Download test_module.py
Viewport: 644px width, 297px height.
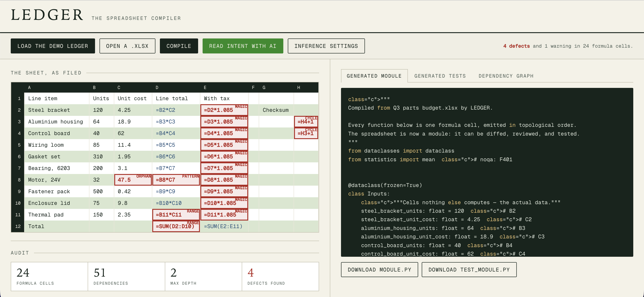(x=469, y=269)
